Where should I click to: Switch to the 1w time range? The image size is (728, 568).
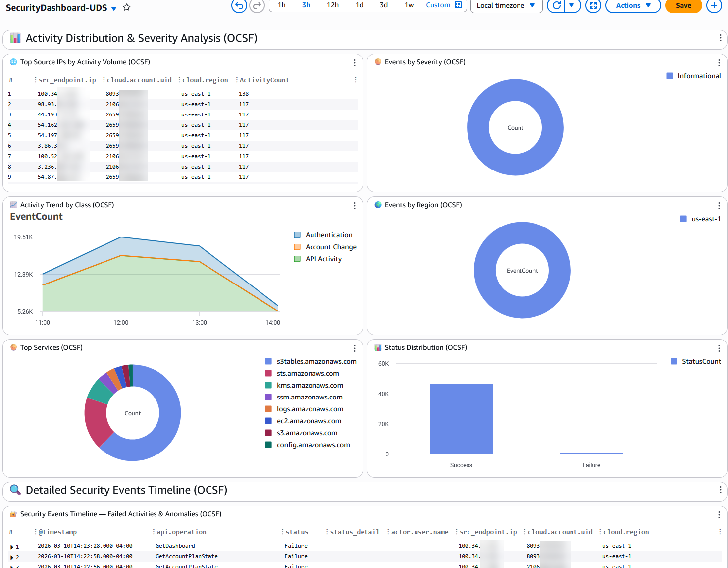409,5
